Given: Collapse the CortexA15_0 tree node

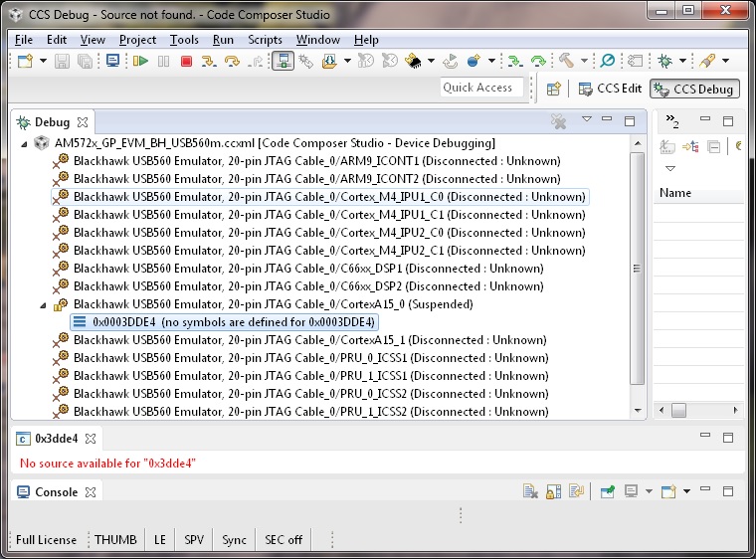Looking at the screenshot, I should click(44, 304).
